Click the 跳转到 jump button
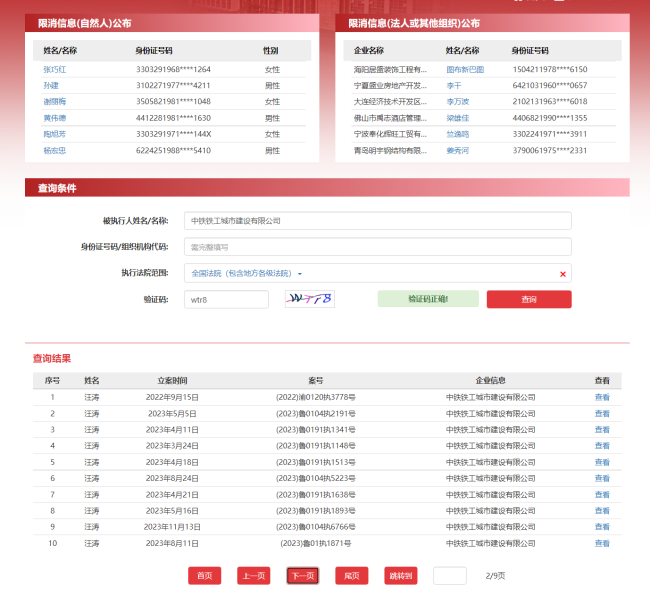The height and width of the screenshot is (603, 650). [401, 576]
